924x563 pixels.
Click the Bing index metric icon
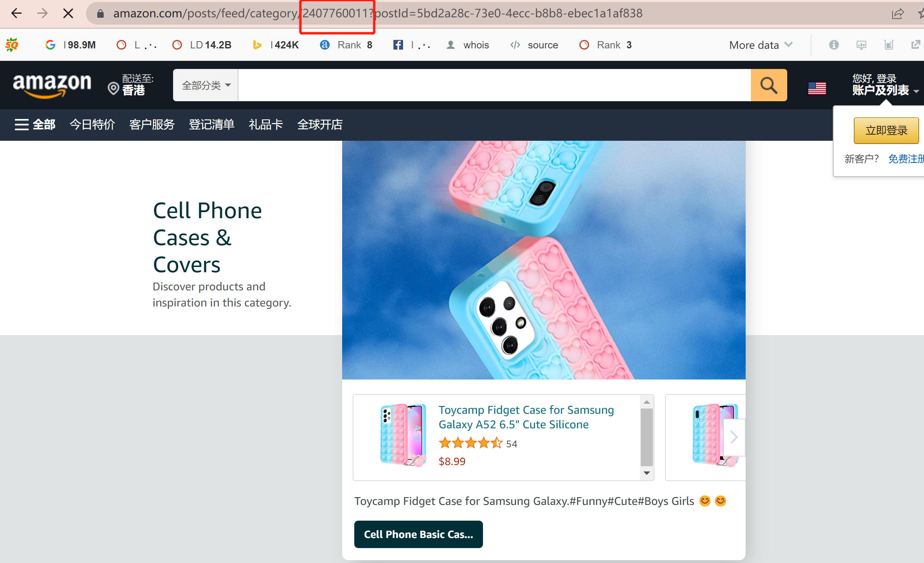[257, 44]
